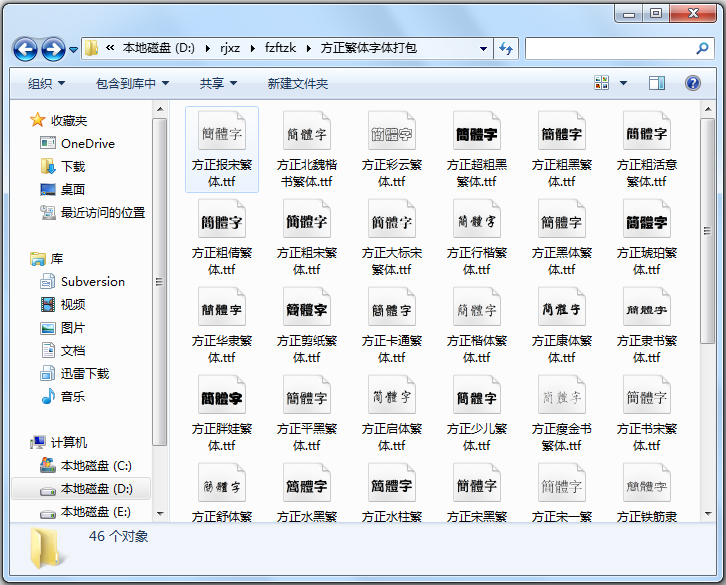This screenshot has width=726, height=585.
Task: Click the refresh button beside address bar
Action: 506,48
